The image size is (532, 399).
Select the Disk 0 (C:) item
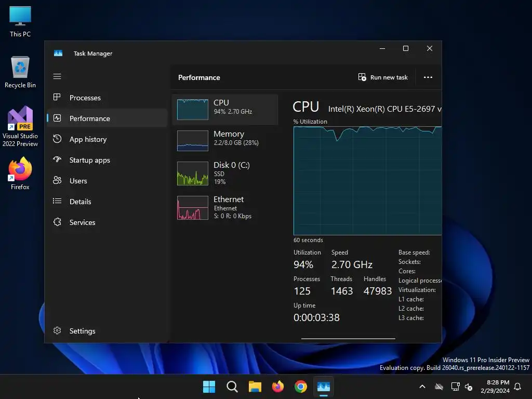225,173
